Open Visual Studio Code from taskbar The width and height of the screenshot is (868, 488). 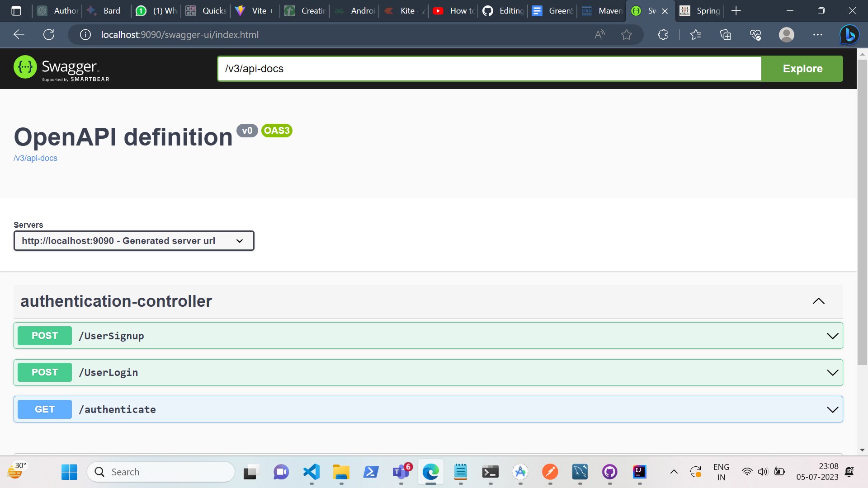[311, 472]
